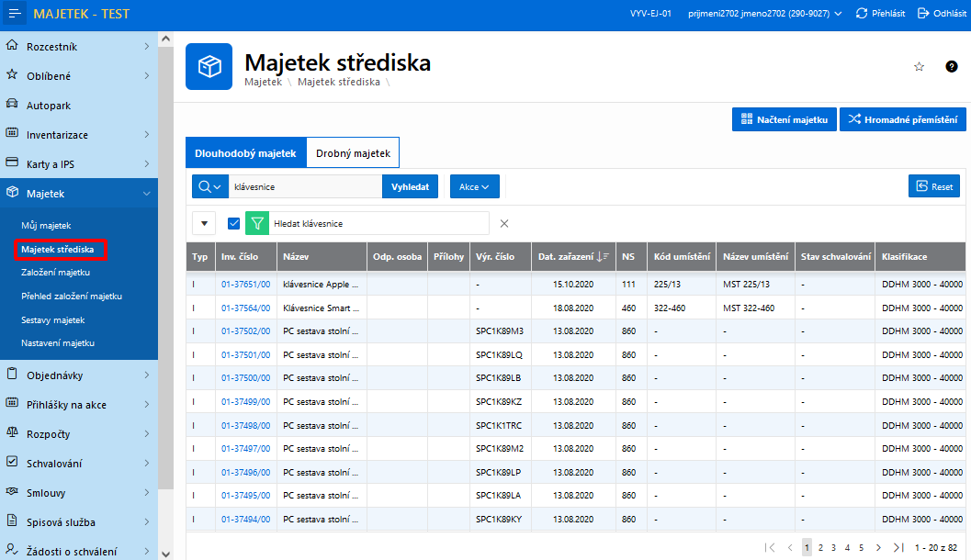Click the green filter funnel icon
Image resolution: width=971 pixels, height=560 pixels.
pos(257,223)
